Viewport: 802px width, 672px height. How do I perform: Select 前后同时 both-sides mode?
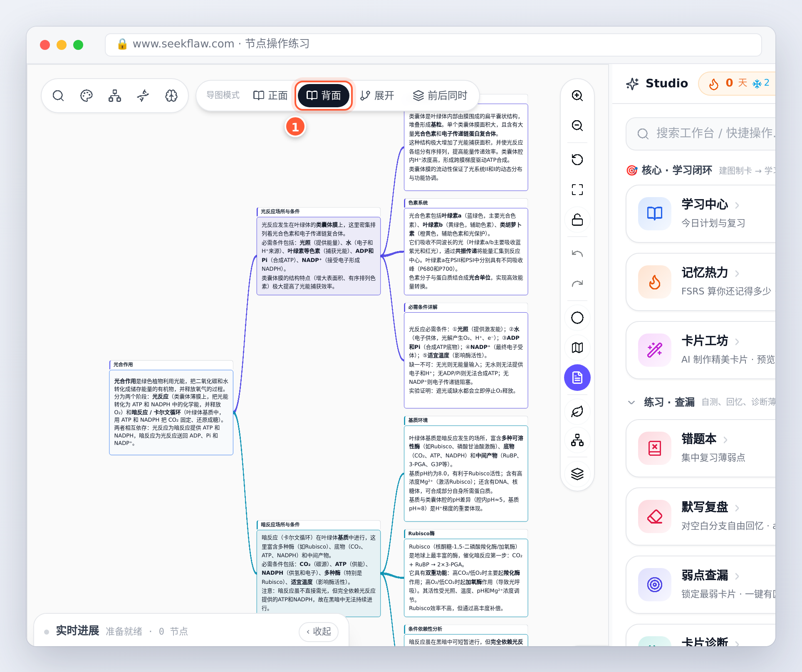(440, 96)
